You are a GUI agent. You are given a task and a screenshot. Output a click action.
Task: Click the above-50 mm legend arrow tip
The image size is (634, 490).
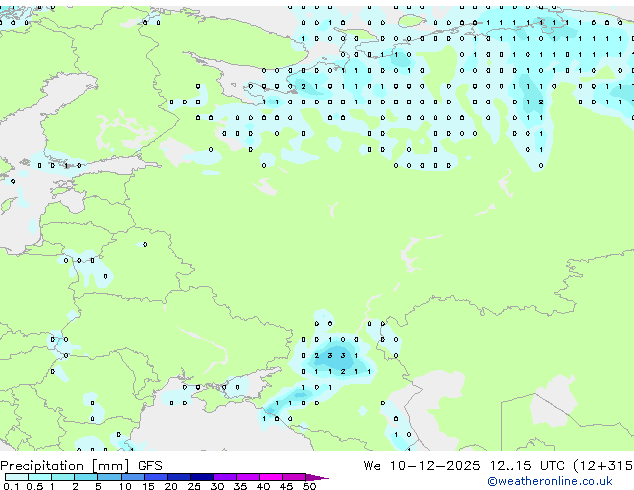(x=317, y=478)
